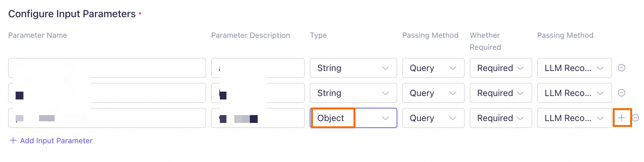The width and height of the screenshot is (644, 162).
Task: Open first row Required dropdown
Action: pyautogui.click(x=501, y=68)
